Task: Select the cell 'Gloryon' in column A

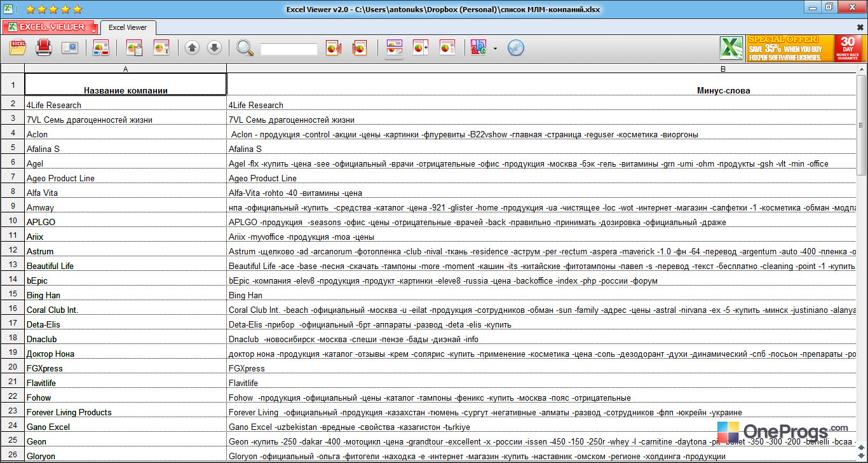Action: (125, 455)
